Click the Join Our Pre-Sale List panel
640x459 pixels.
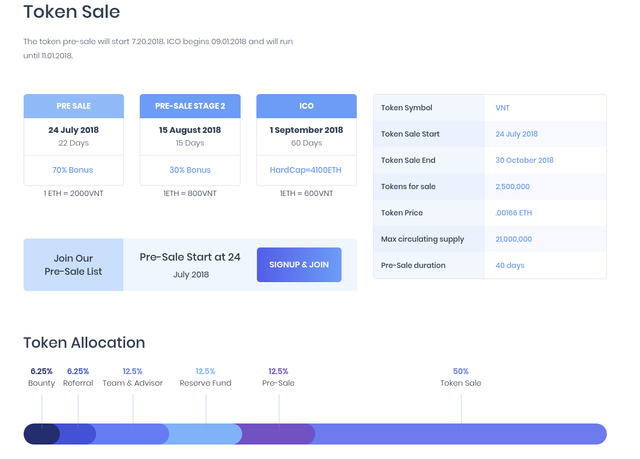[73, 264]
